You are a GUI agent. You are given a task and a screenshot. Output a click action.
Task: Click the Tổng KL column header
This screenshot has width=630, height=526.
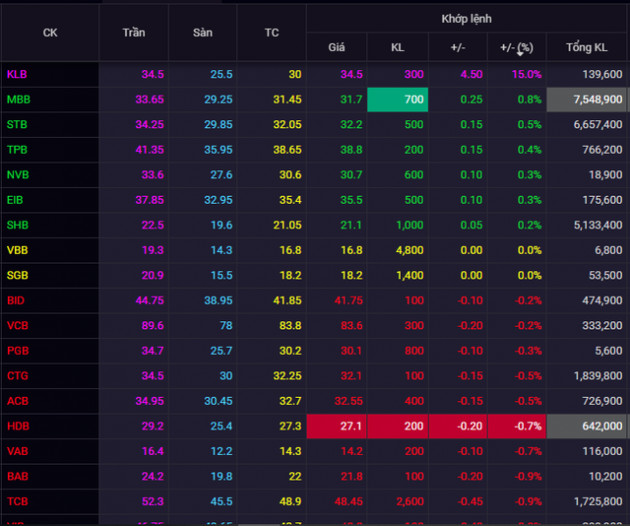click(587, 47)
